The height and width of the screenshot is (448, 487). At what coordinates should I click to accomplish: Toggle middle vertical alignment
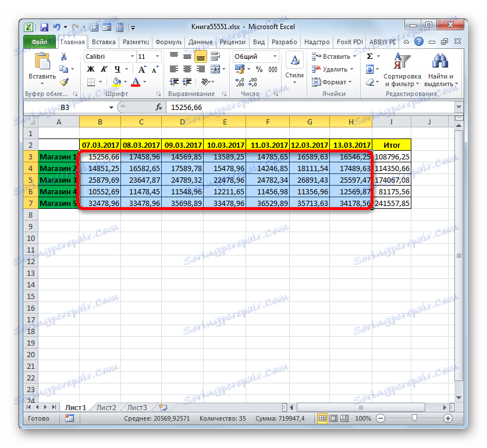click(x=187, y=56)
